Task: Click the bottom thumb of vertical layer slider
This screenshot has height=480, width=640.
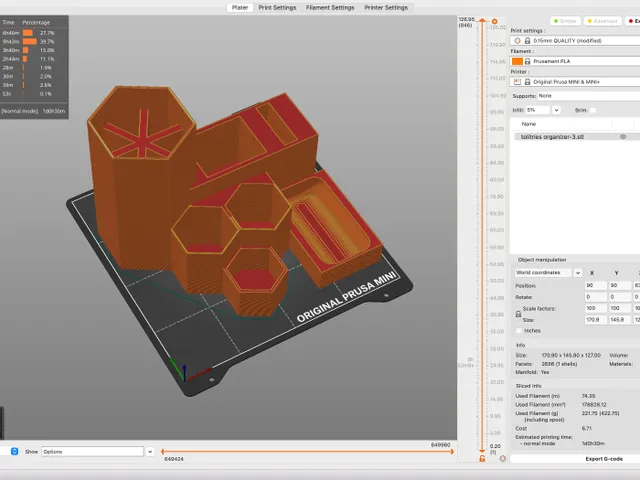Action: 482,451
